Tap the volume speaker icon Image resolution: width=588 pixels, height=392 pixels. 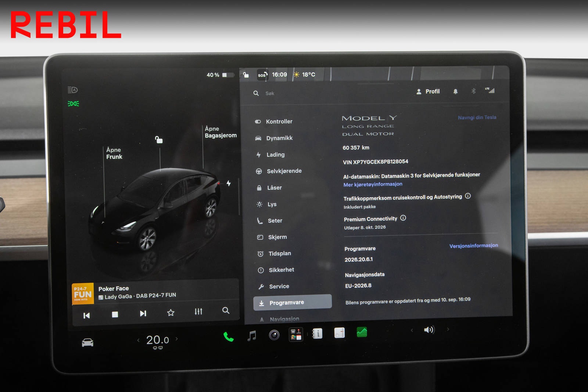[429, 330]
